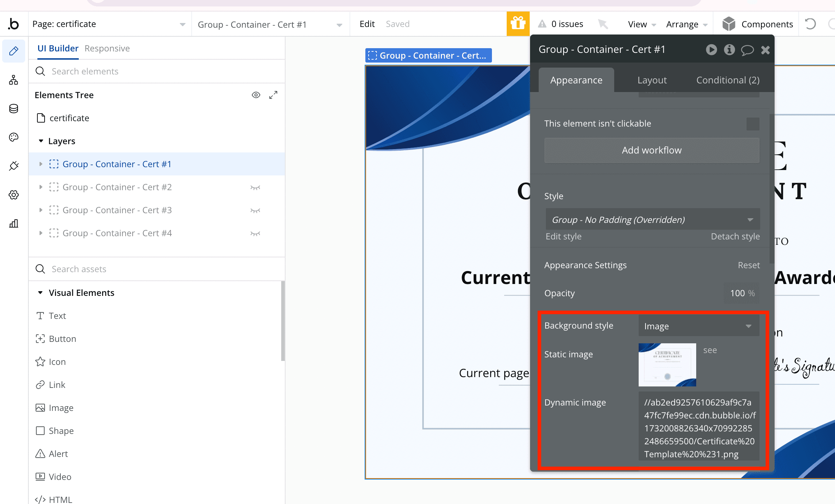Expand Group - Container - Cert #3 tree item
The width and height of the screenshot is (835, 504).
coord(41,210)
